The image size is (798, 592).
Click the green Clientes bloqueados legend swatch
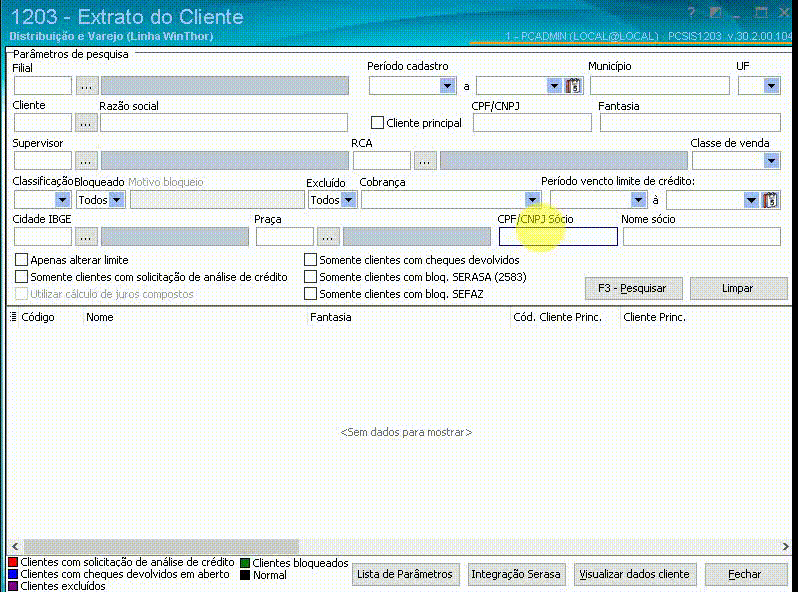[x=245, y=563]
